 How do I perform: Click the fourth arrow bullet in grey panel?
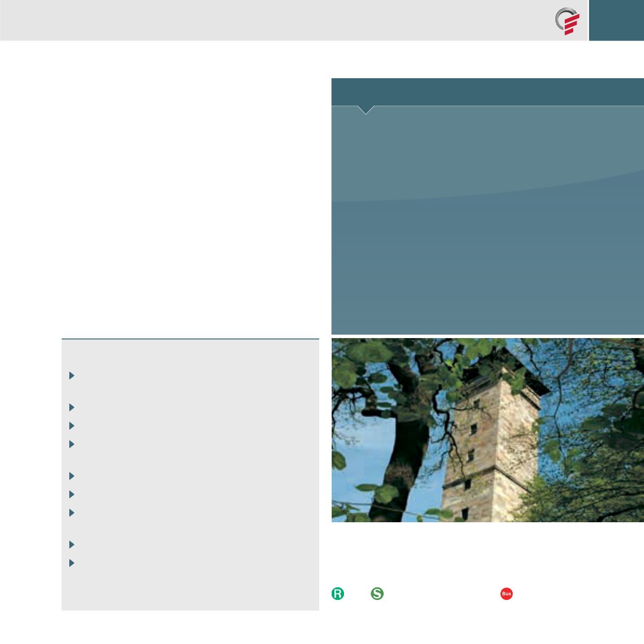click(71, 444)
